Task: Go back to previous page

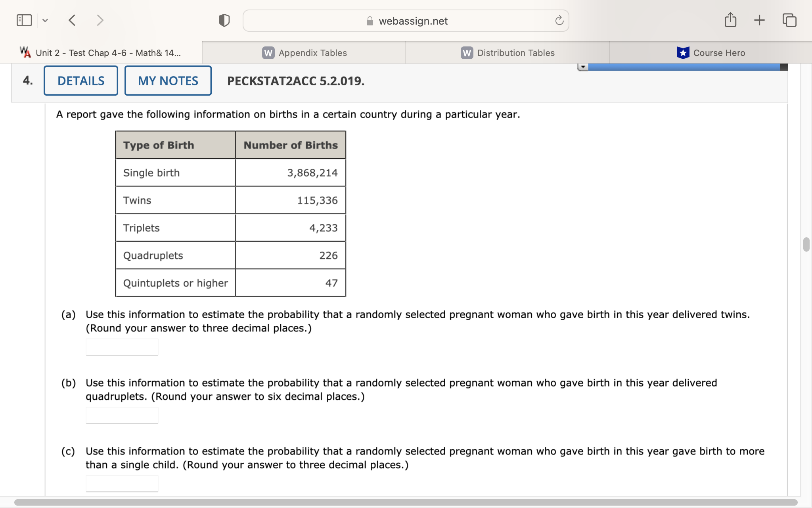Action: click(x=72, y=20)
